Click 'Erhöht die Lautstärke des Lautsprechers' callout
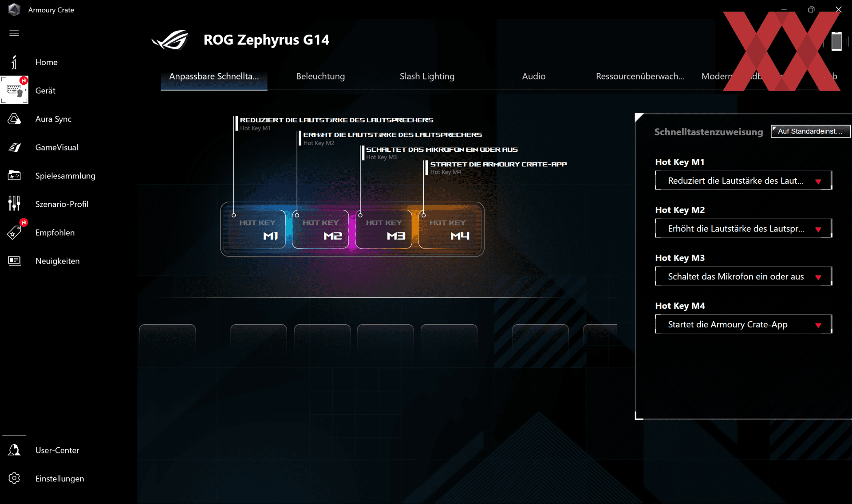The width and height of the screenshot is (852, 504). tap(392, 134)
